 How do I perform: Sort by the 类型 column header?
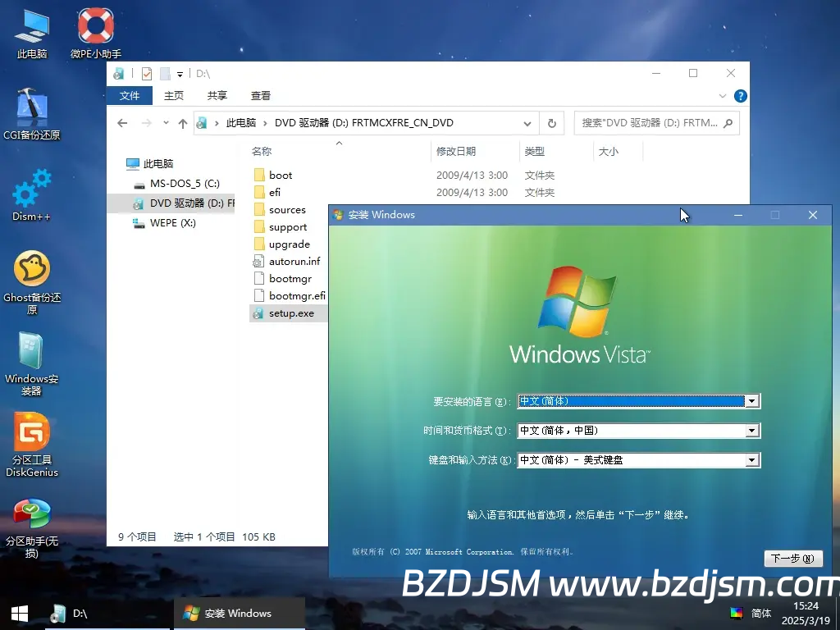coord(534,152)
